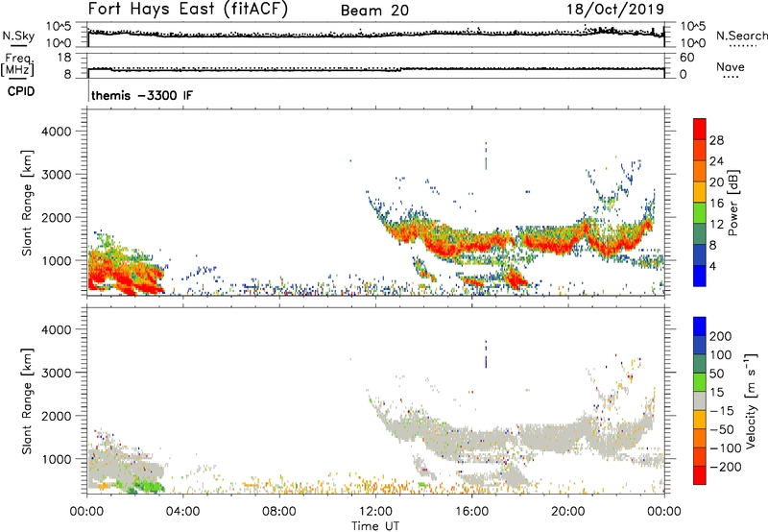Pick the gray segment of the Velocity color bar
The image size is (768, 532).
click(x=700, y=400)
